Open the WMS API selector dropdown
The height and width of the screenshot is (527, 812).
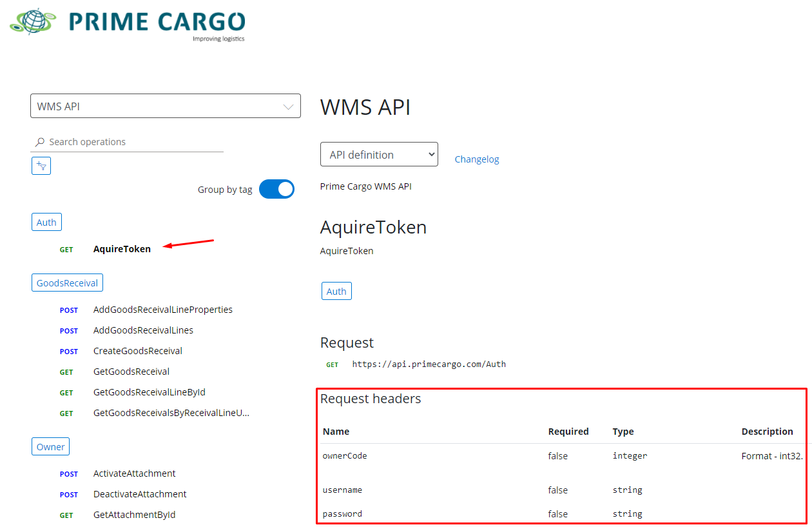point(165,106)
